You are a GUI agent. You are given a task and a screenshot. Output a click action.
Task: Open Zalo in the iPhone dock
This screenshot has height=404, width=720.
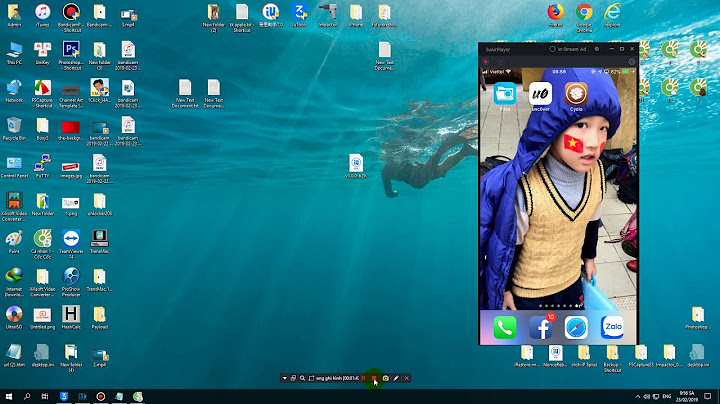click(612, 328)
